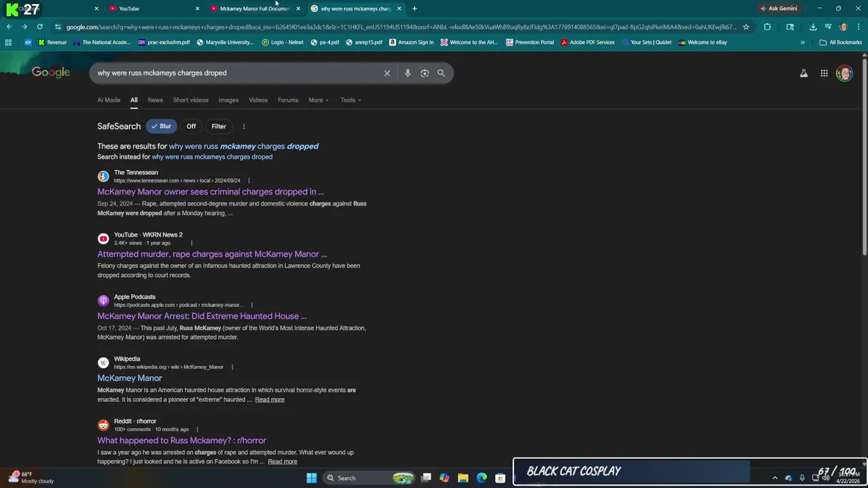Image resolution: width=868 pixels, height=488 pixels.
Task: Open the Google apps grid
Action: pos(824,73)
